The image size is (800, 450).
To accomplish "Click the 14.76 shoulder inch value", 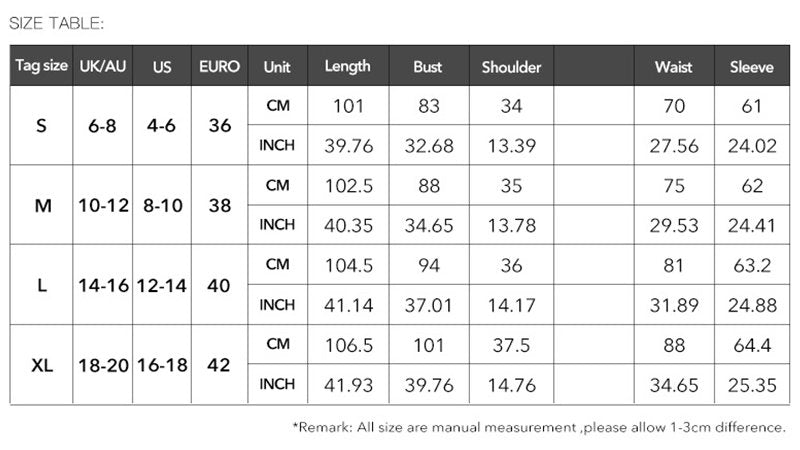I will [x=511, y=385].
